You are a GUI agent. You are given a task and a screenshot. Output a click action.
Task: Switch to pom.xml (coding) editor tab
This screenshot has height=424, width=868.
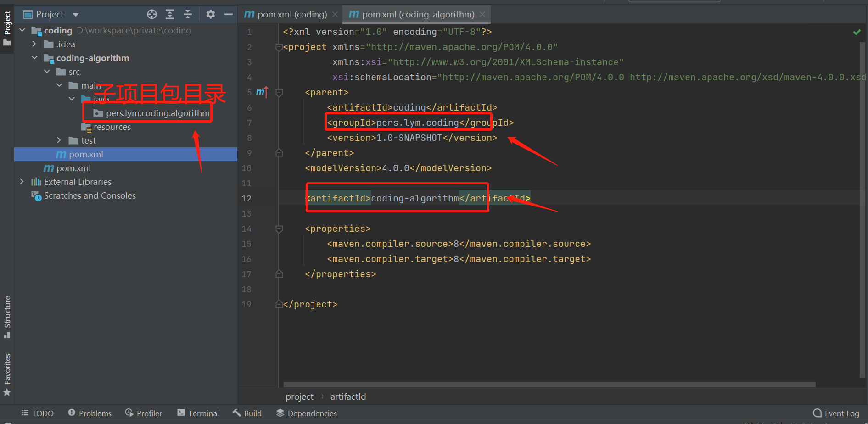pos(292,14)
